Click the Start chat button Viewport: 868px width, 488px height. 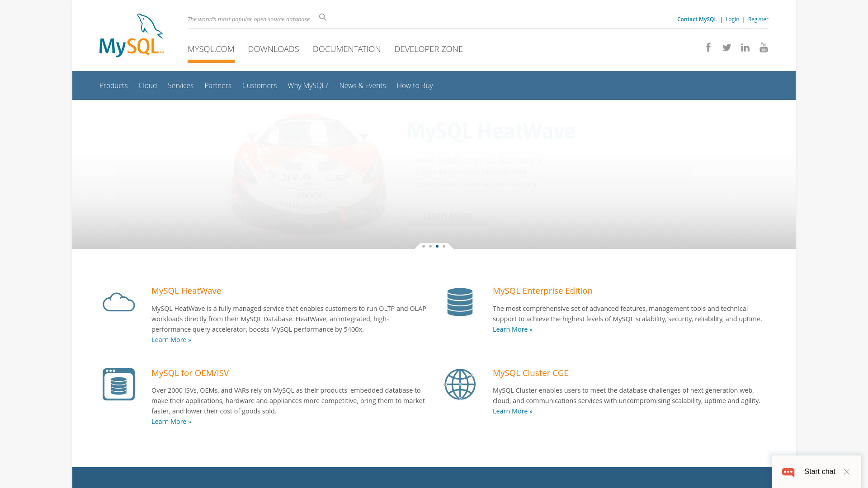(820, 472)
